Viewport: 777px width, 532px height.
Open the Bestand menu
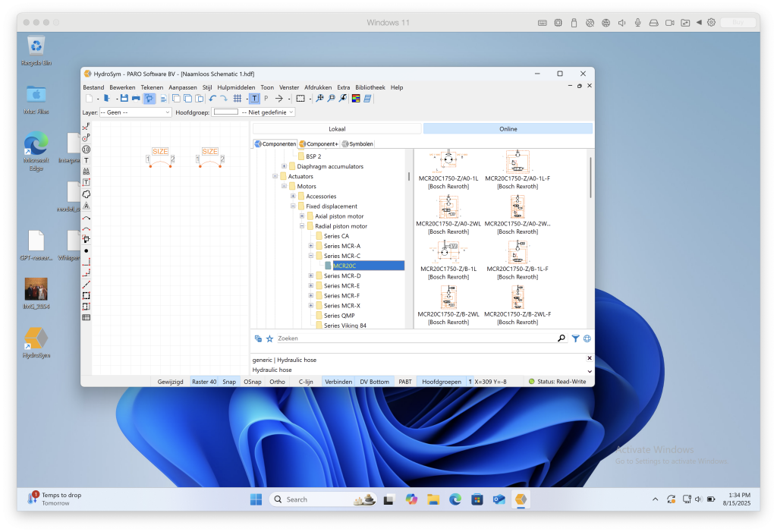(x=93, y=87)
